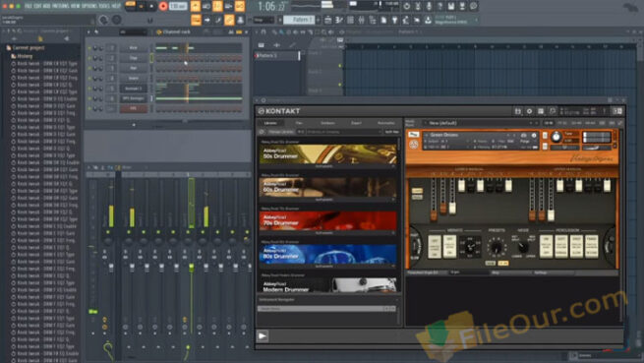Select the Kick channel button

(x=134, y=48)
